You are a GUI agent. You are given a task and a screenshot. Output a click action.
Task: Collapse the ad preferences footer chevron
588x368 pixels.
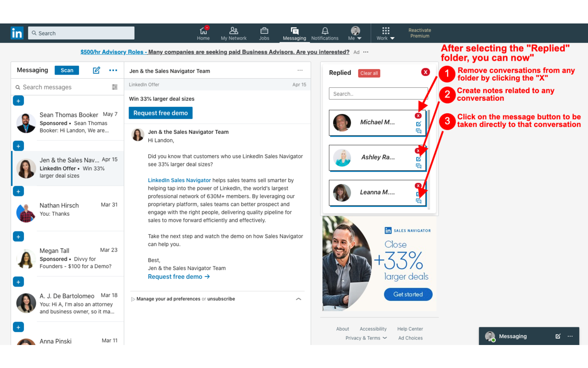click(299, 299)
